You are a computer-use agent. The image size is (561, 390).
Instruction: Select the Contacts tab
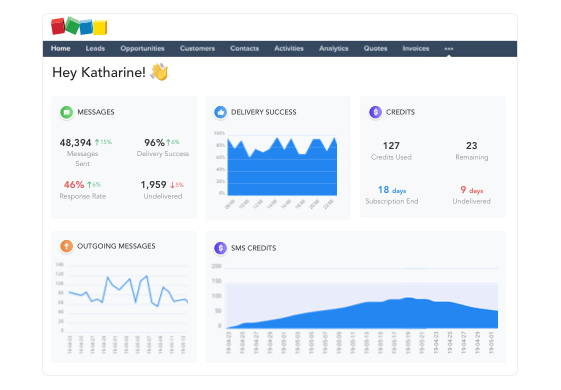click(244, 48)
